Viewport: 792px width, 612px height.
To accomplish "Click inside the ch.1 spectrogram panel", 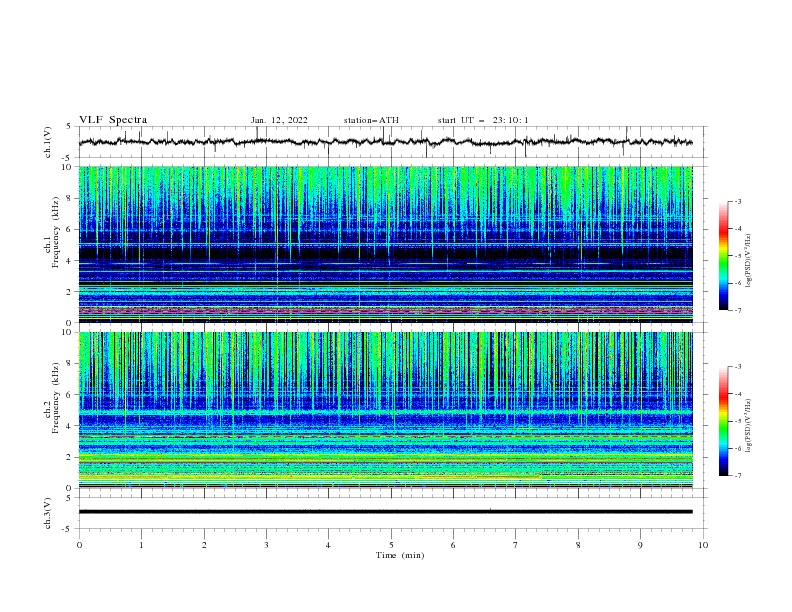I will [386, 244].
